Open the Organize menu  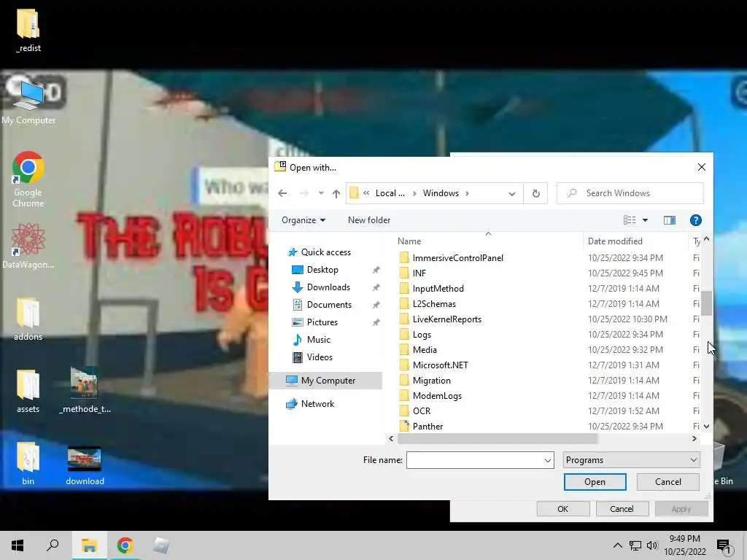303,220
